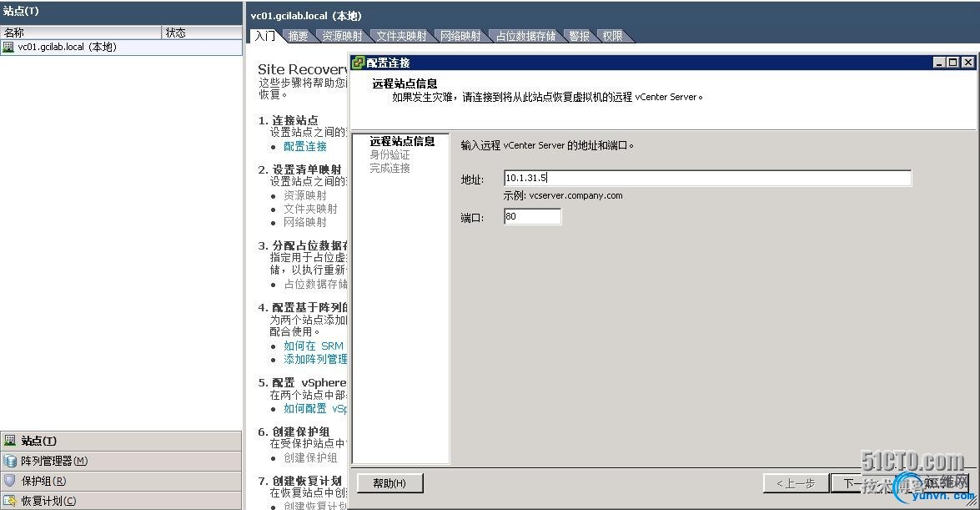
Task: Switch to the 摘要 tab
Action: 298,36
